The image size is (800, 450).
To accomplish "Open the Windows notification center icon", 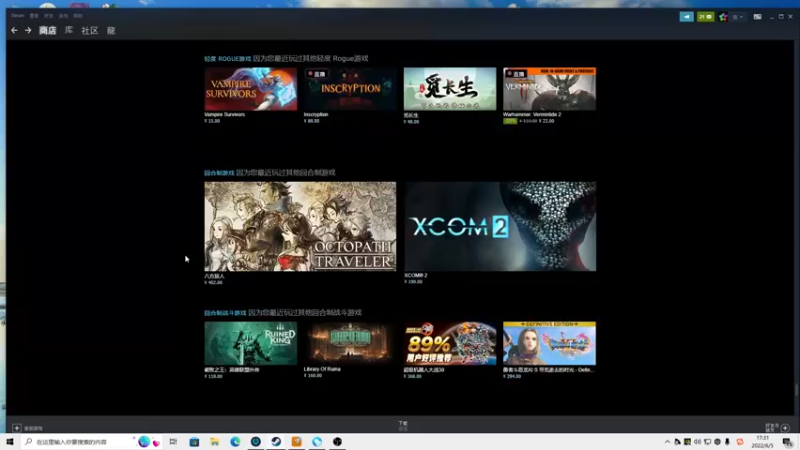I will [x=788, y=442].
